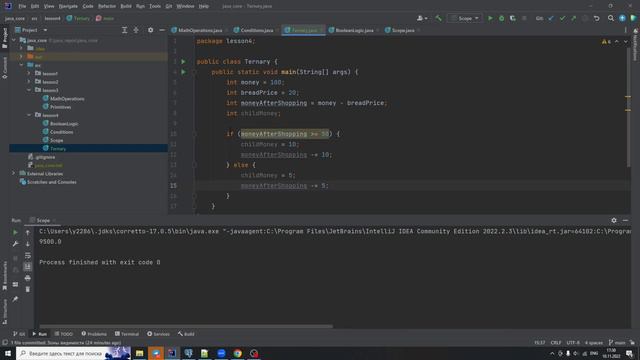
Task: Open Run panel settings gear
Action: [614, 220]
